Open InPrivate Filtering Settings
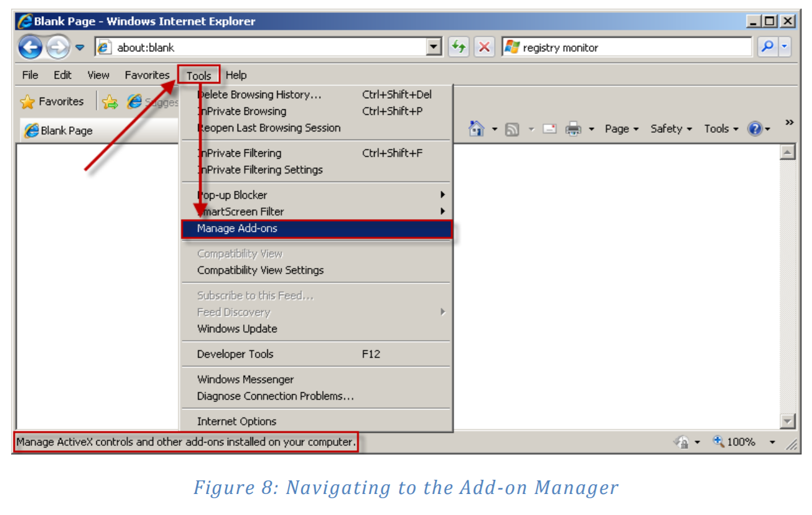Image resolution: width=812 pixels, height=515 pixels. [316, 170]
